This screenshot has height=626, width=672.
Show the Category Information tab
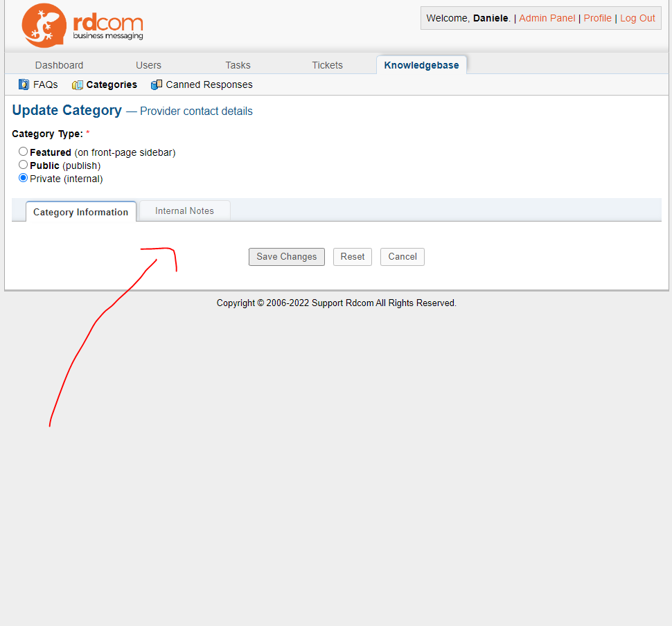coord(80,212)
